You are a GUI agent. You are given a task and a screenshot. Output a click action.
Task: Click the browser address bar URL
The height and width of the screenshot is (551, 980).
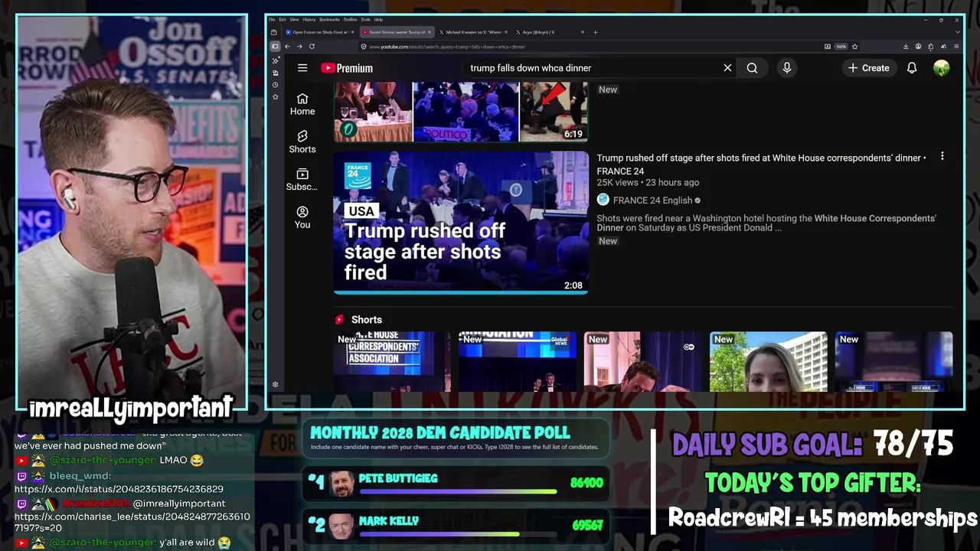point(447,47)
